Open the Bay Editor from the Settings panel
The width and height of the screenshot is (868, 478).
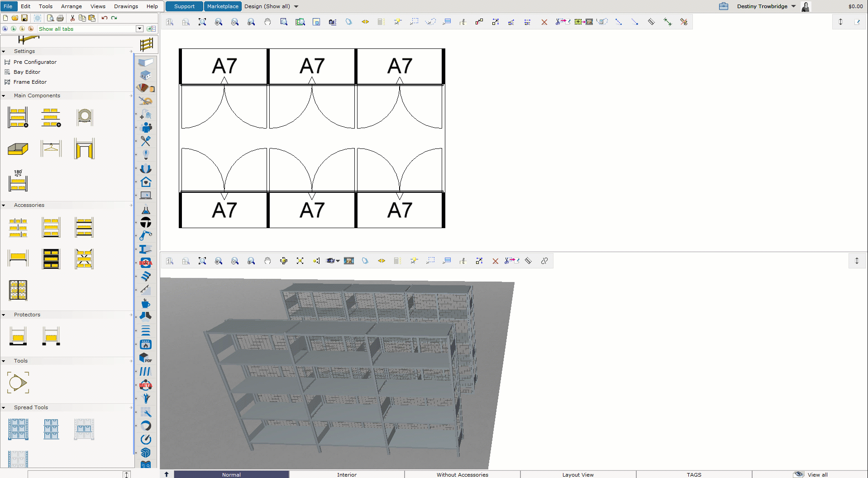pos(26,72)
